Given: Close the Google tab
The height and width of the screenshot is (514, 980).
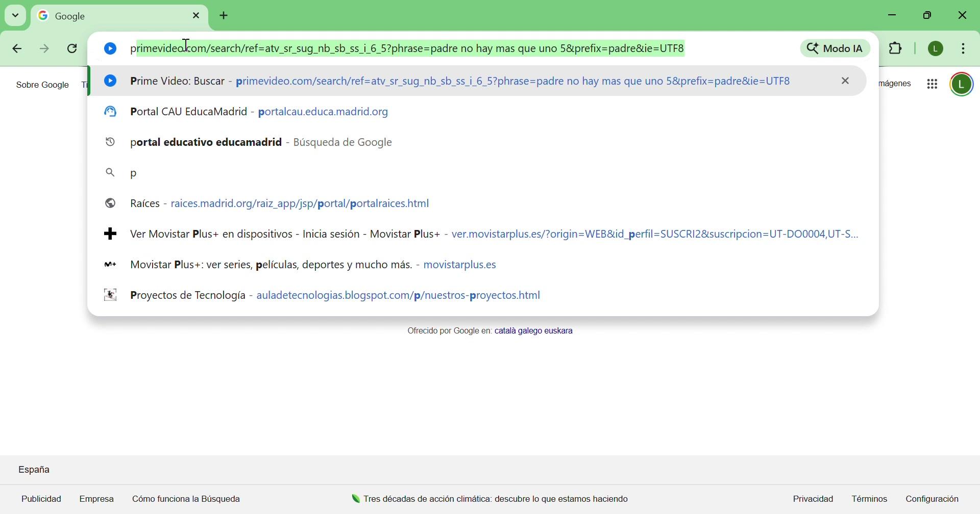Looking at the screenshot, I should click(x=197, y=16).
